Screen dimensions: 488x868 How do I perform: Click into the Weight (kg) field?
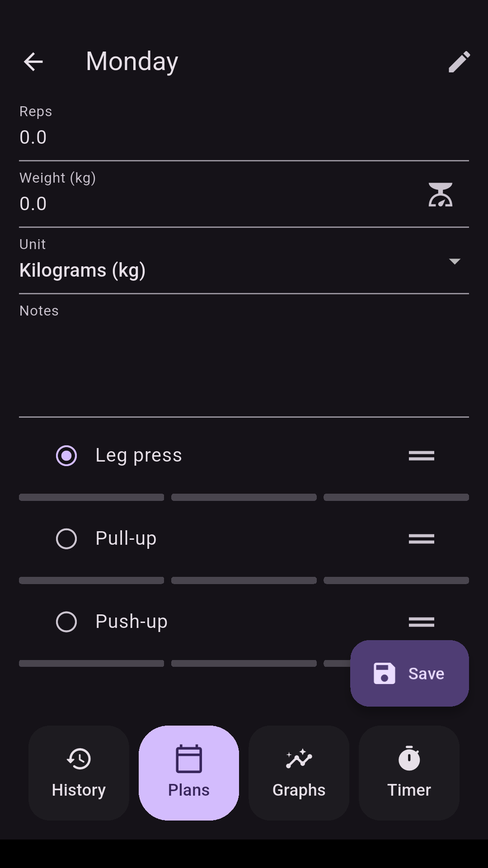point(217,204)
